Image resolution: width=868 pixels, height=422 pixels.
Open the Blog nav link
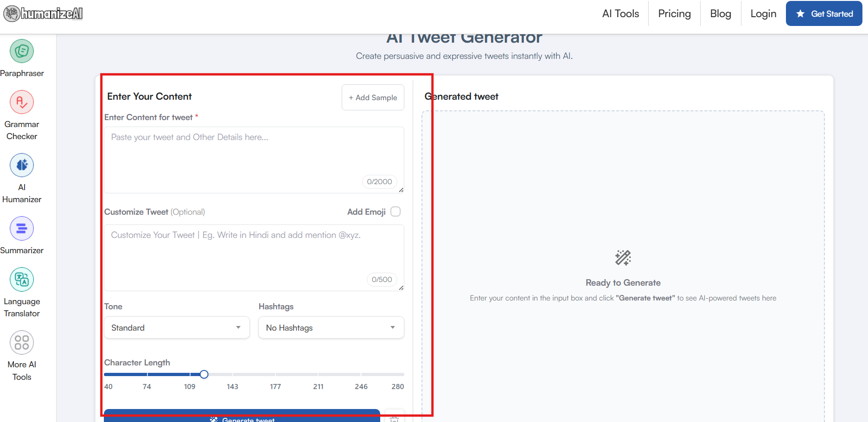coord(721,14)
